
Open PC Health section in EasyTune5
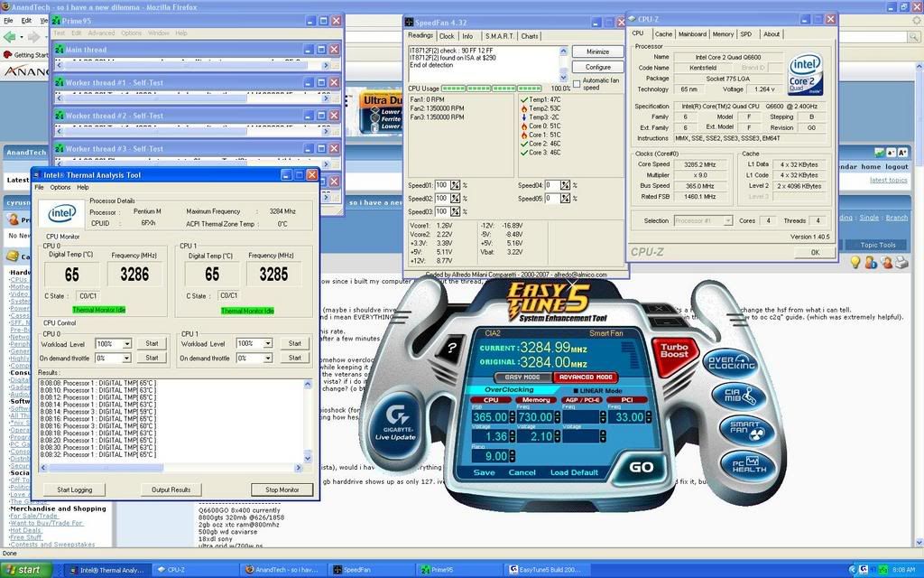click(749, 465)
